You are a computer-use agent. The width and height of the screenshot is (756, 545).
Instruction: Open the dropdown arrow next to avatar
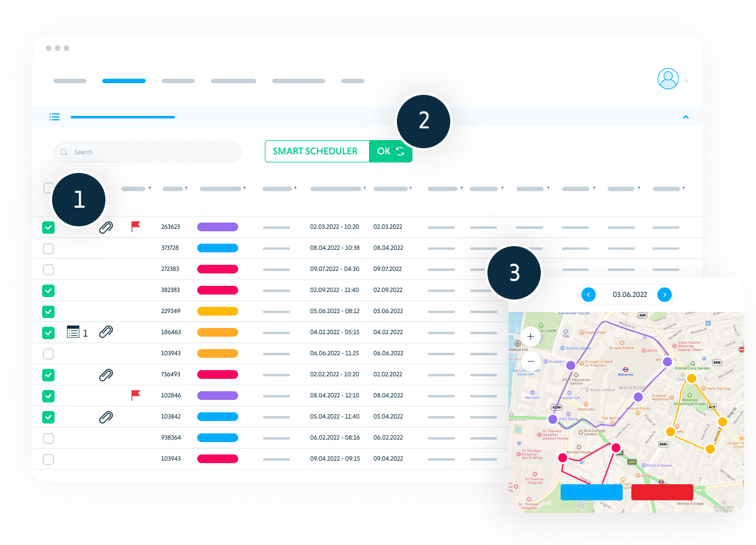[686, 81]
